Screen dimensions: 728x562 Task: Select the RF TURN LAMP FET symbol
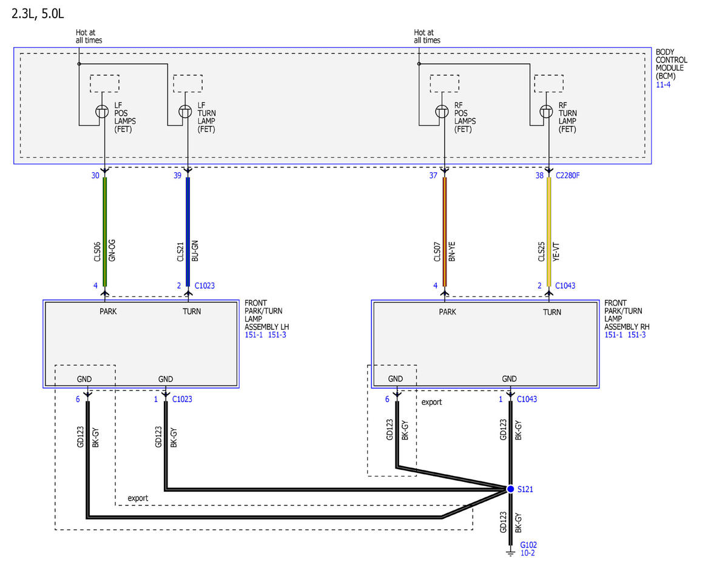[548, 112]
